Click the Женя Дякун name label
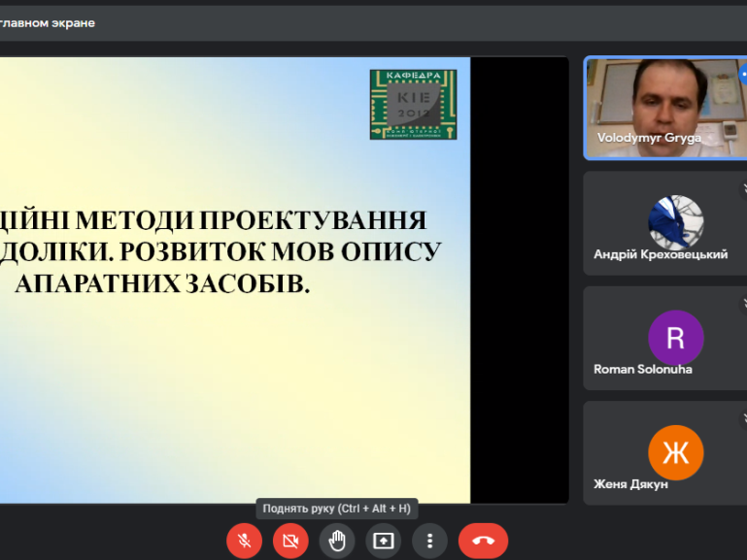747x560 pixels. tap(630, 484)
